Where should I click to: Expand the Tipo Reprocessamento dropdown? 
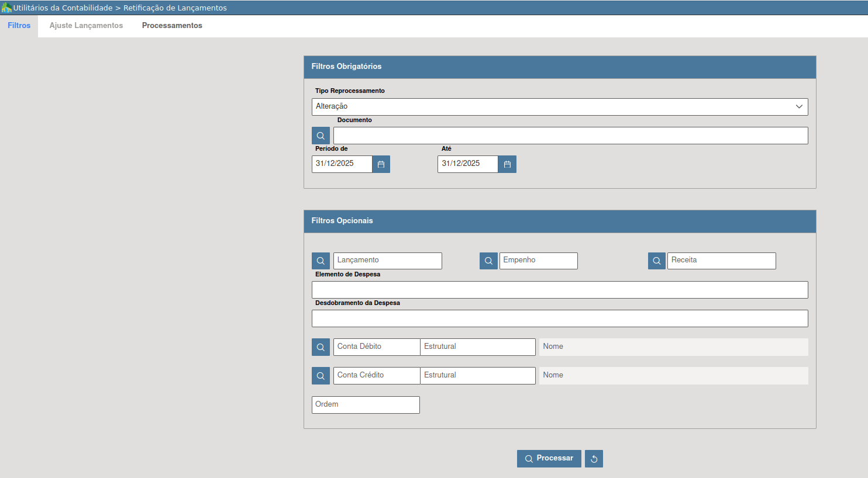coord(560,107)
